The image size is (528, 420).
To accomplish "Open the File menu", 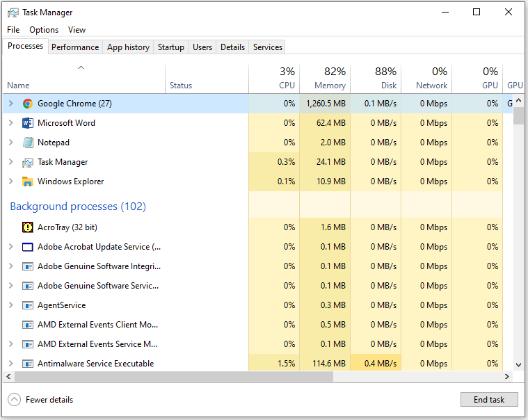I will tap(13, 30).
